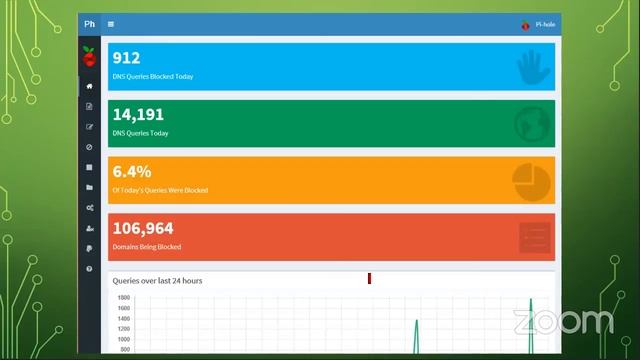
Task: Click the 'Of Today's Queries Were Blocked' label
Action: (x=160, y=190)
